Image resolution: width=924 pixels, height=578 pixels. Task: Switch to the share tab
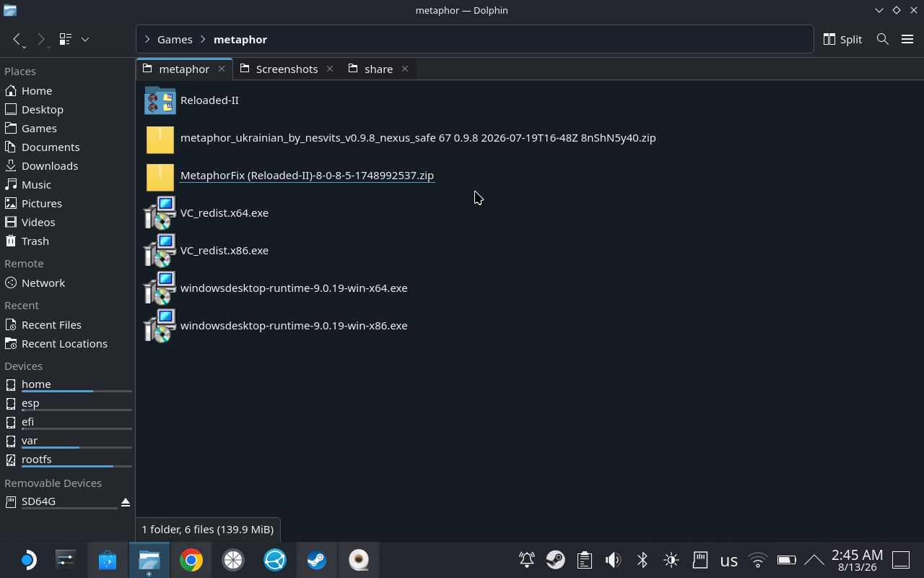378,69
